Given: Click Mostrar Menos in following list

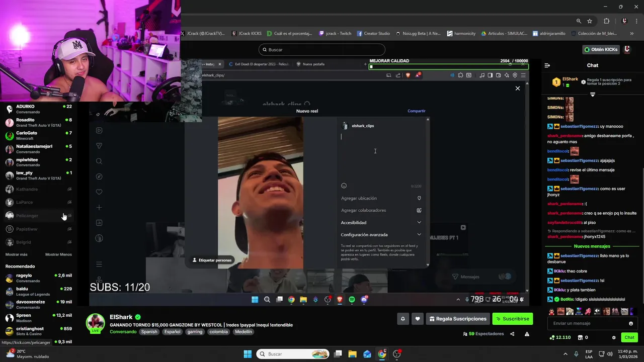Looking at the screenshot, I should 58,254.
